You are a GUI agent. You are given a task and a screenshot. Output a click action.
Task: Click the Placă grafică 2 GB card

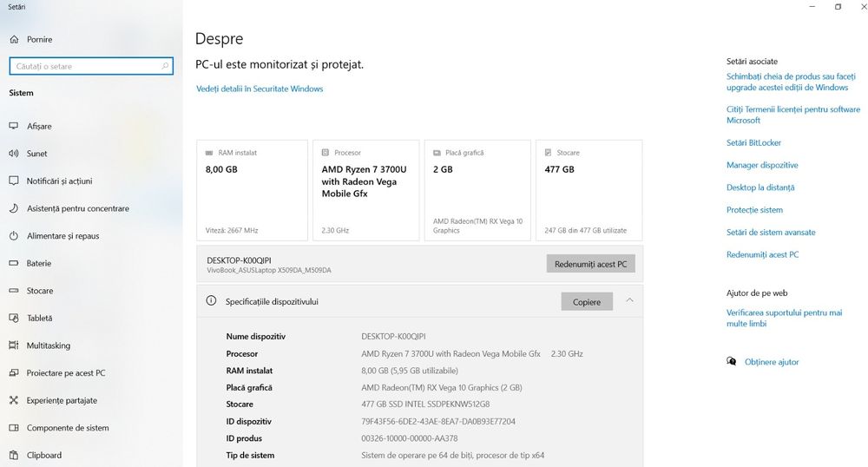(477, 190)
